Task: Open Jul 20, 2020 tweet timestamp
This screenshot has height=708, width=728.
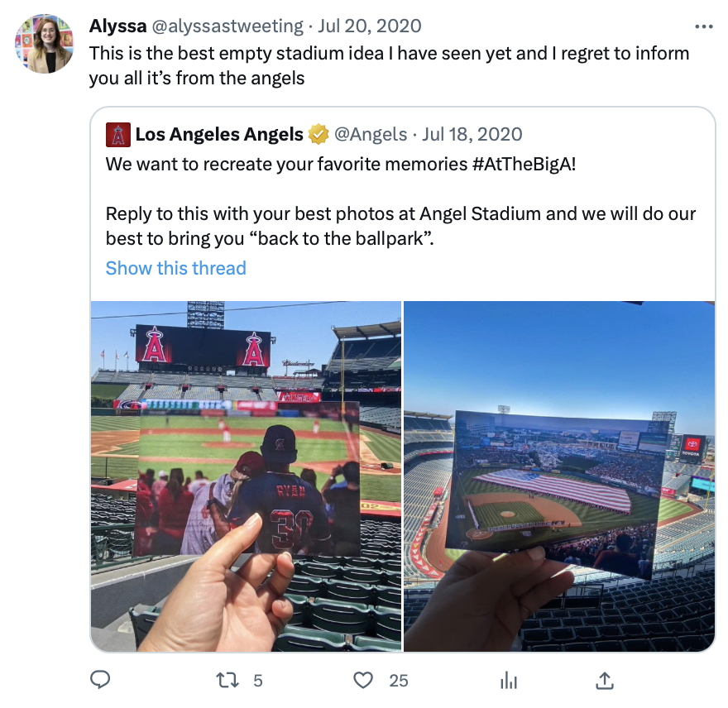Action: click(370, 26)
